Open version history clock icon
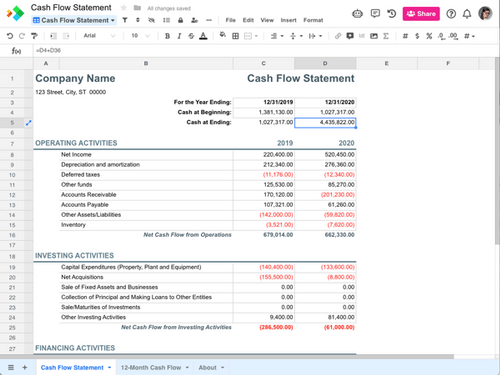Viewport: 500px width, 375px height. coord(392,14)
